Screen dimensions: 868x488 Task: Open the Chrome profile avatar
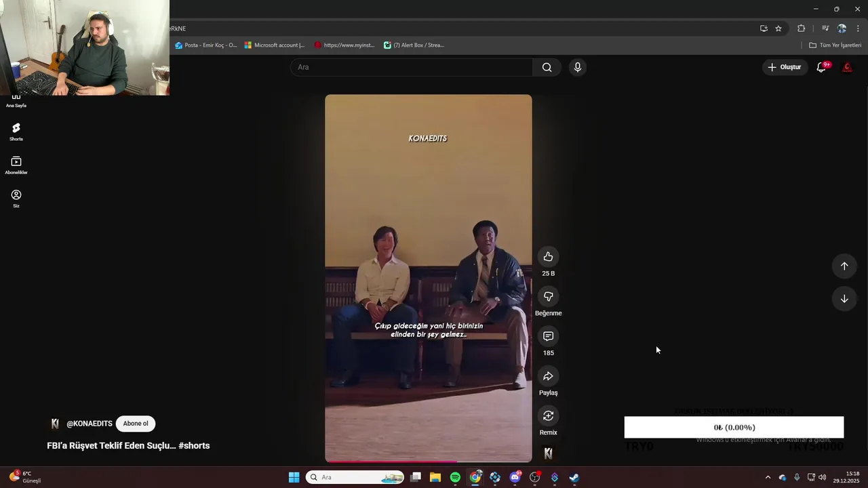coord(842,28)
